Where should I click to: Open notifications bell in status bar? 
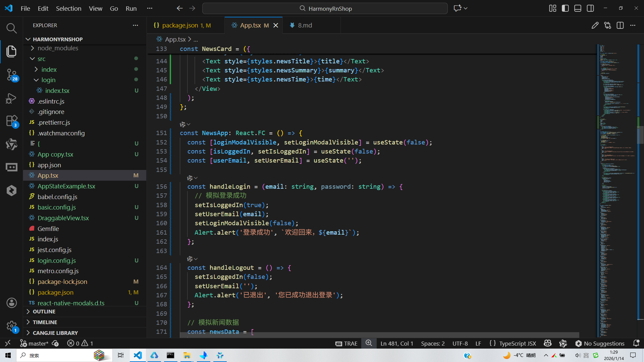tap(636, 343)
